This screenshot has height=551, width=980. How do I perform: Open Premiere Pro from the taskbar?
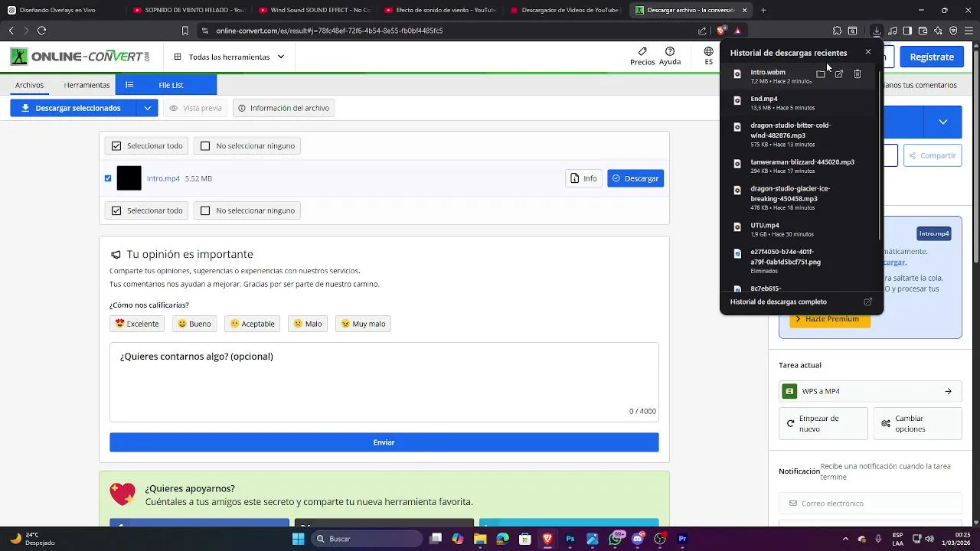682,539
